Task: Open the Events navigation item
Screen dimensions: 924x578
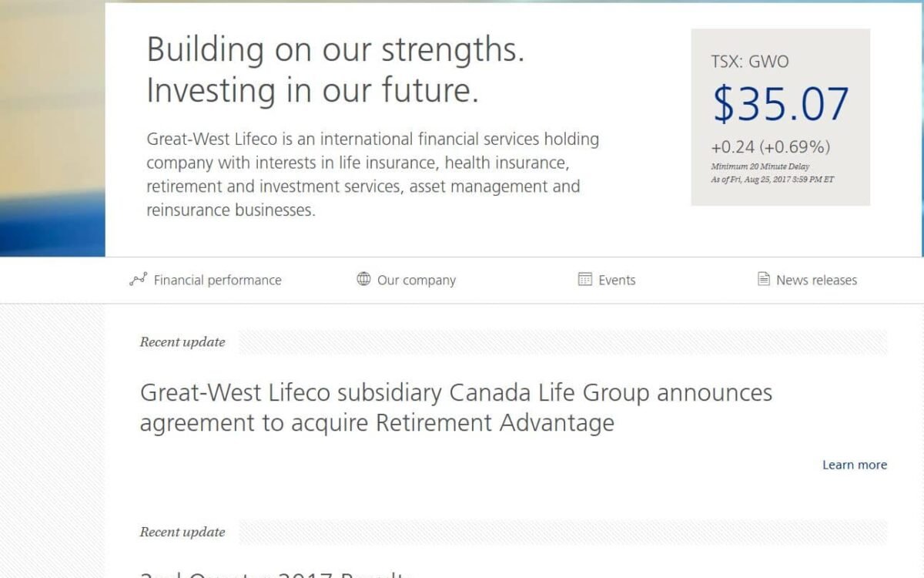Action: (x=618, y=280)
